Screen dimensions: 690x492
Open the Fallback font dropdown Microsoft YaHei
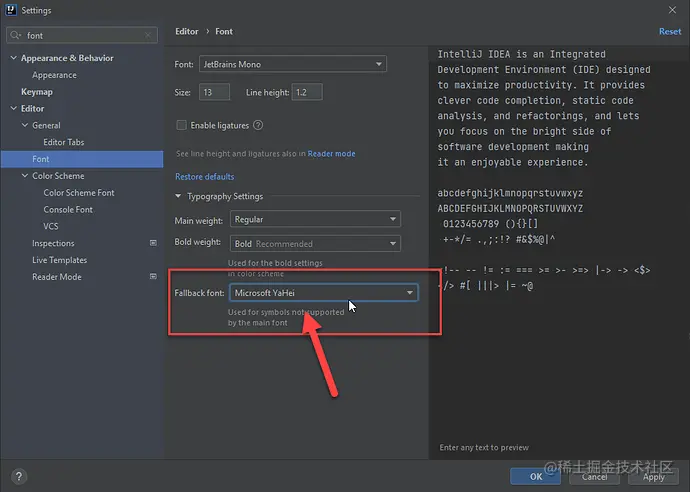pos(323,293)
